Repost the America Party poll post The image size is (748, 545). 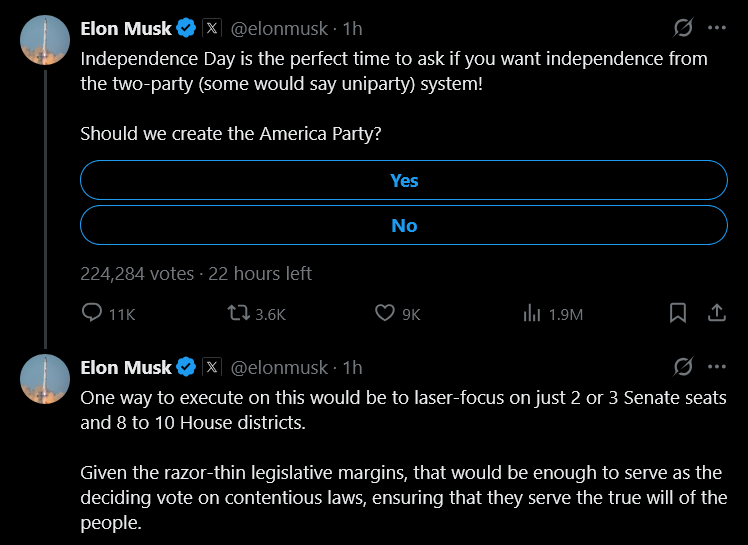[x=239, y=313]
